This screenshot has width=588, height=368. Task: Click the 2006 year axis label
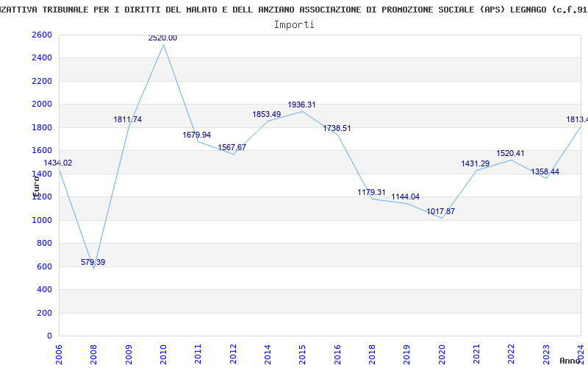[59, 354]
